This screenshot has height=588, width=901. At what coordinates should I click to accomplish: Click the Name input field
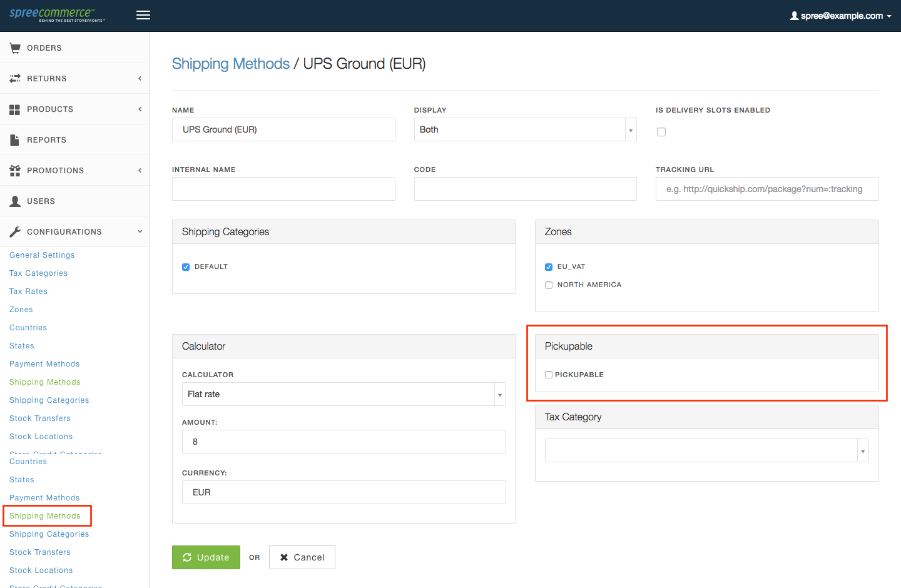click(283, 129)
